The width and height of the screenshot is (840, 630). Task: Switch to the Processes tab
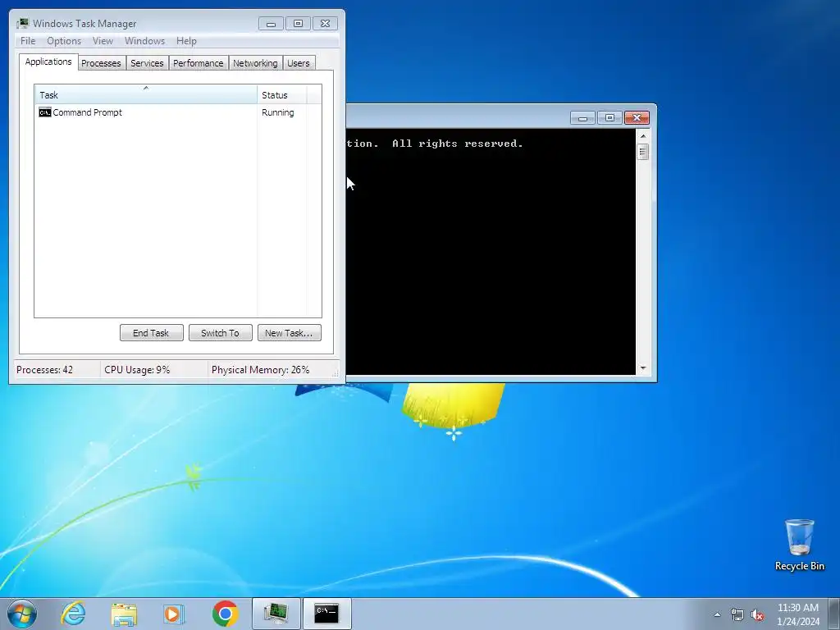coord(101,63)
